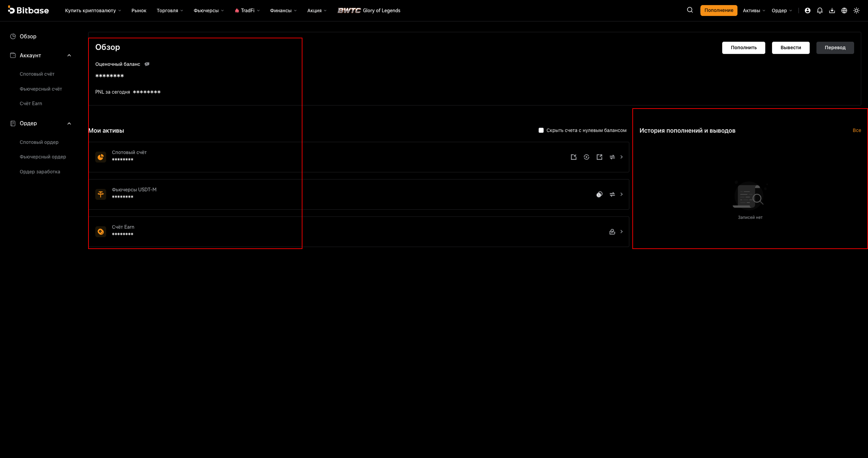Click the Tether icon of Фьючерсы USDT-M
Viewport: 868px width, 458px height.
point(101,194)
